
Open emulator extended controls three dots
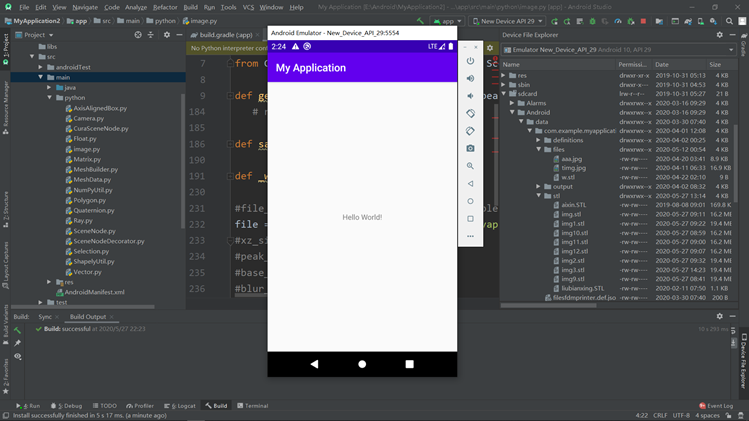pyautogui.click(x=470, y=236)
